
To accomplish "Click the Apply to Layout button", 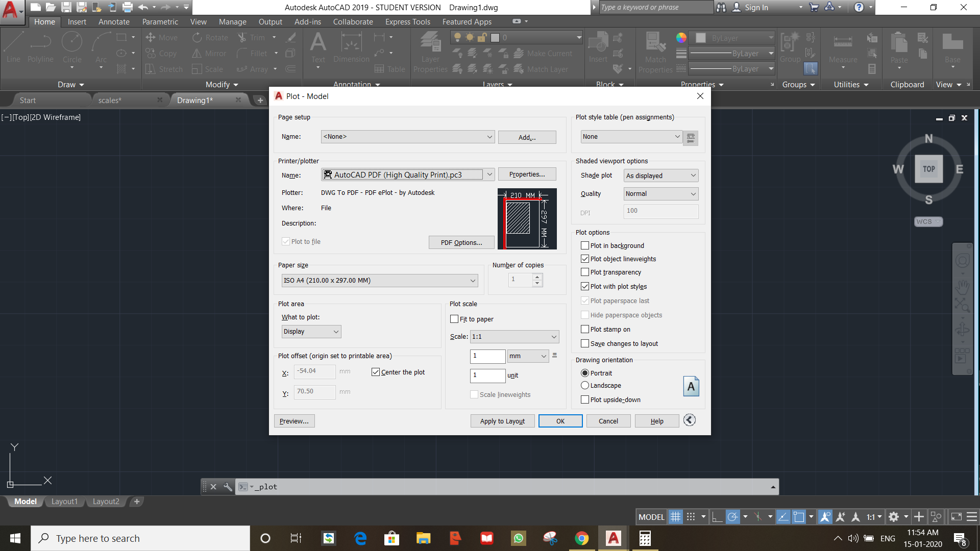I will click(x=502, y=420).
